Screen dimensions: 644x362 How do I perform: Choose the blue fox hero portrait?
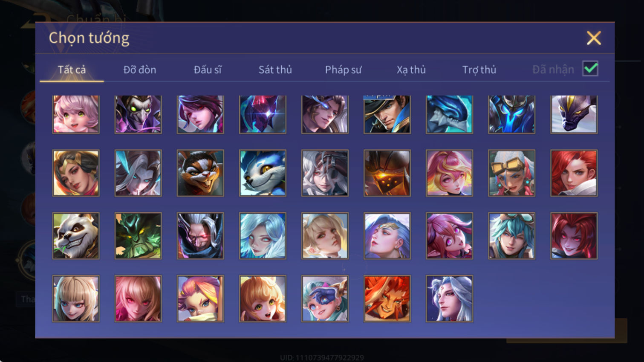click(x=263, y=173)
